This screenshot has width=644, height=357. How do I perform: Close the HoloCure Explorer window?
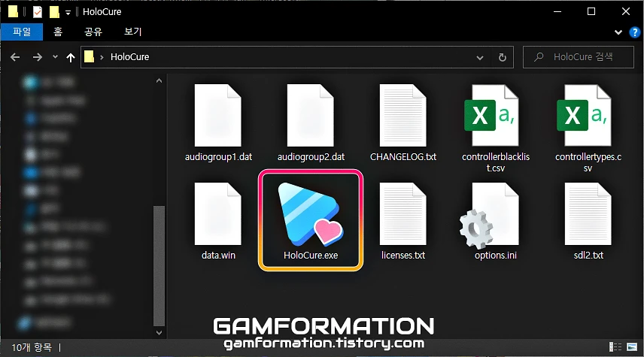(625, 11)
